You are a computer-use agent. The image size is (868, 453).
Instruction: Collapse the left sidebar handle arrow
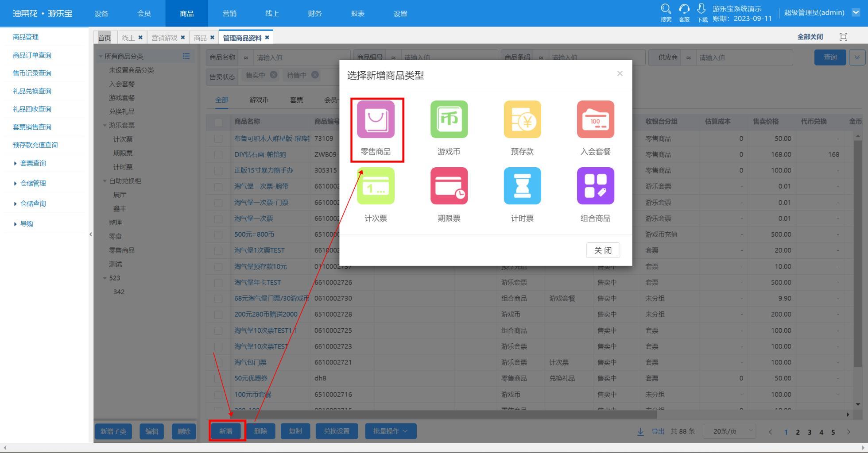pyautogui.click(x=91, y=234)
